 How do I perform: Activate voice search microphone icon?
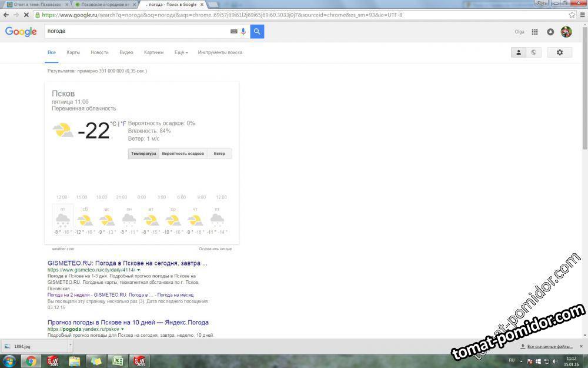point(243,31)
